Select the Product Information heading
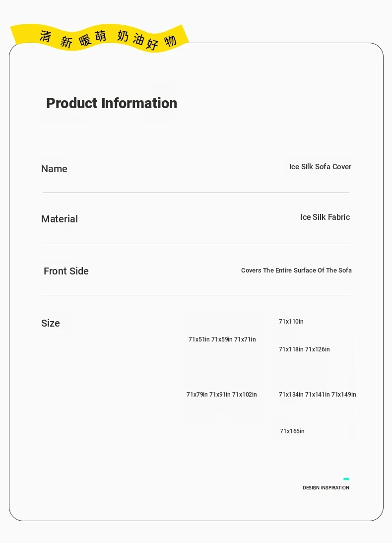392x543 pixels. [x=112, y=103]
